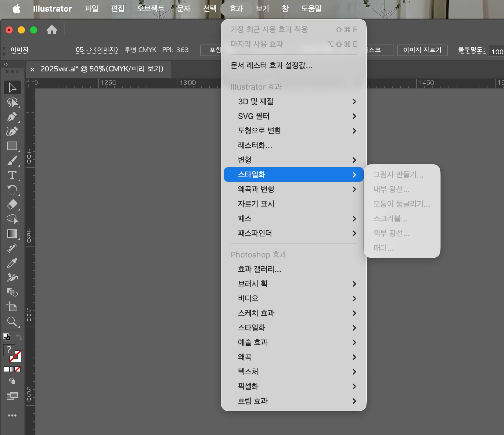The width and height of the screenshot is (504, 435).
Task: Expand 픽셀화 submenu
Action: point(293,386)
